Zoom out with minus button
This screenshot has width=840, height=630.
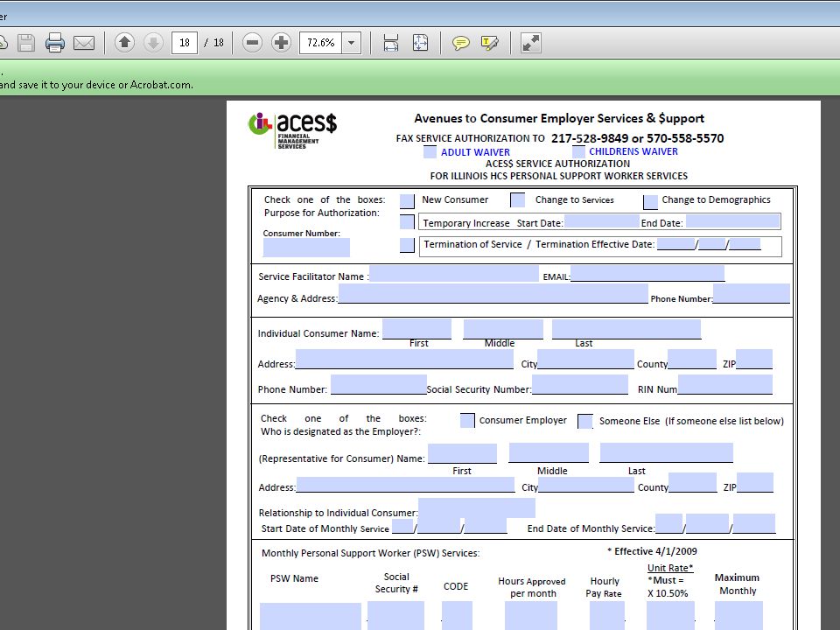click(252, 42)
